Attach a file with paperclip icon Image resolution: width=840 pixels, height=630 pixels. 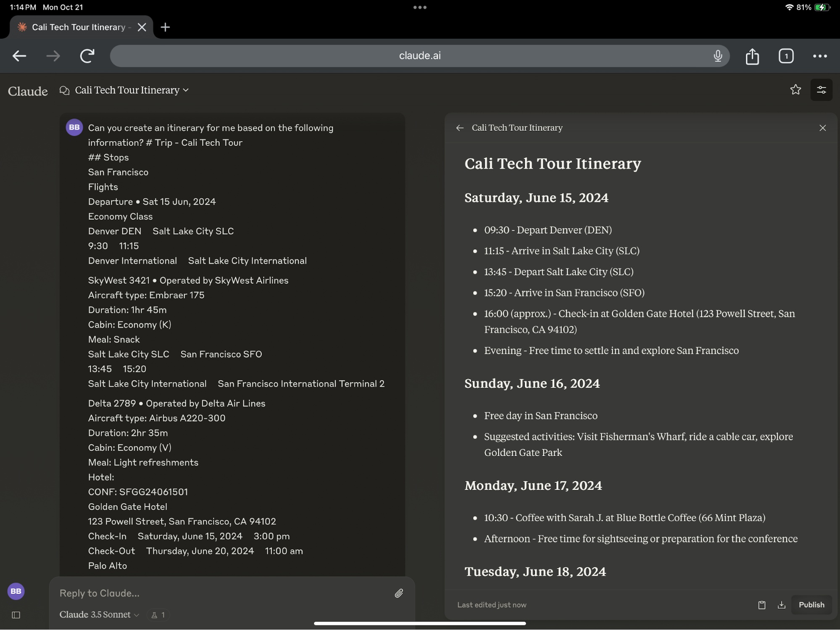pyautogui.click(x=398, y=593)
